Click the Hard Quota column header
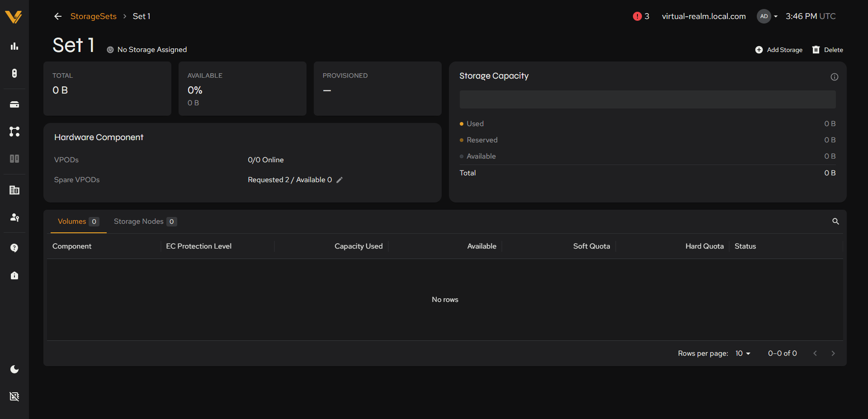The height and width of the screenshot is (419, 868). 704,246
